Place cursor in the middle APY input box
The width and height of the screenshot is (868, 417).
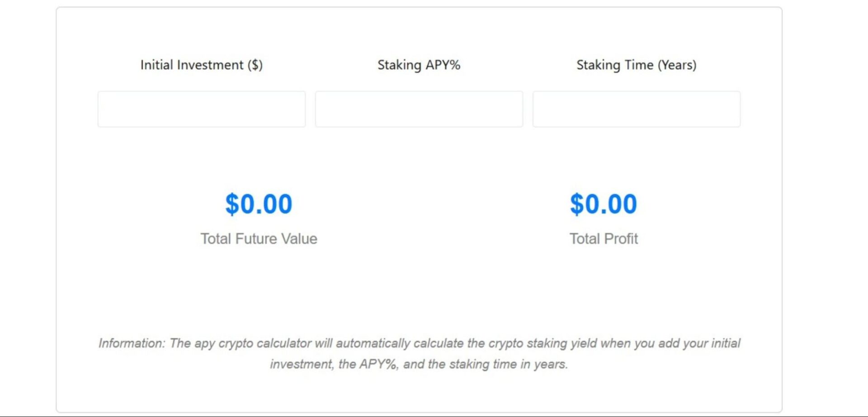(419, 109)
